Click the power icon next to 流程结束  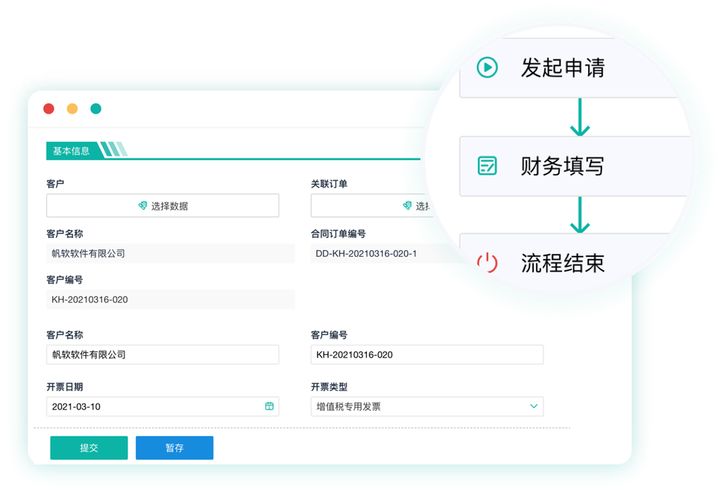(x=487, y=263)
